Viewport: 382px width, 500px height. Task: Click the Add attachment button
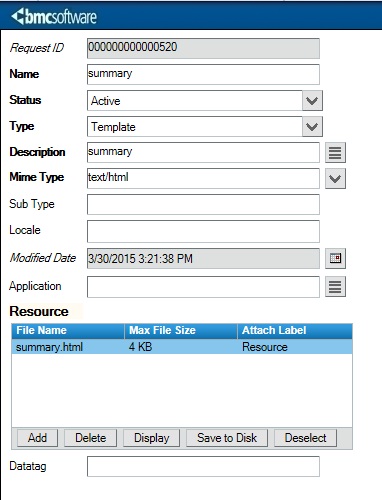click(37, 438)
